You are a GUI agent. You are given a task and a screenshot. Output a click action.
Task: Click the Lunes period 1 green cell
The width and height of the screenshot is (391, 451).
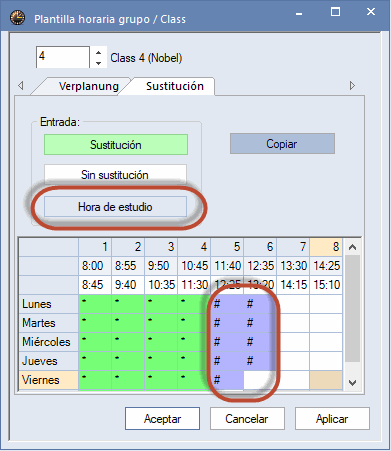95,304
